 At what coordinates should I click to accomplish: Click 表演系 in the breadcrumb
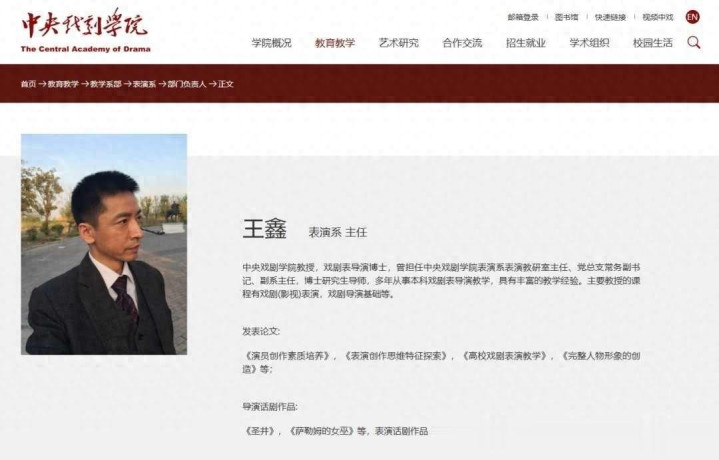coord(144,84)
